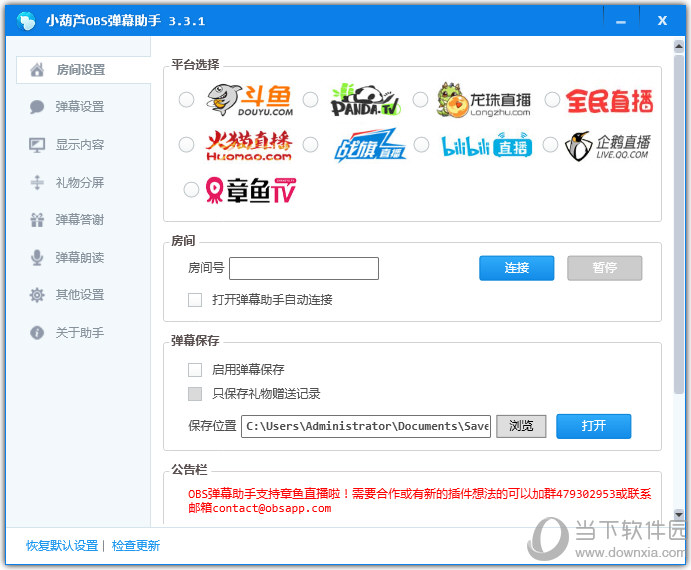The width and height of the screenshot is (691, 570).
Task: Click the 恢复默认设置 link
Action: [x=62, y=546]
